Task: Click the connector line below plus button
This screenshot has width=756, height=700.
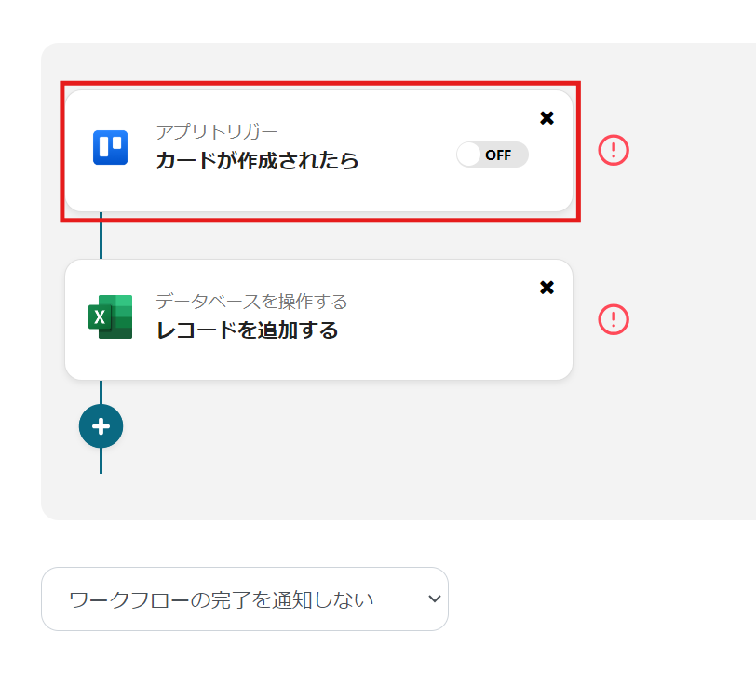Action: 101,461
